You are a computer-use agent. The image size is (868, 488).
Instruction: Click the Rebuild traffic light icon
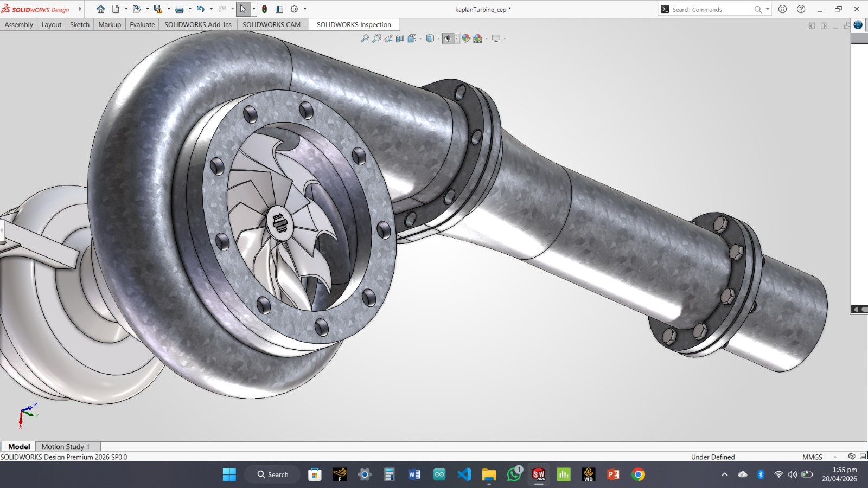[264, 9]
